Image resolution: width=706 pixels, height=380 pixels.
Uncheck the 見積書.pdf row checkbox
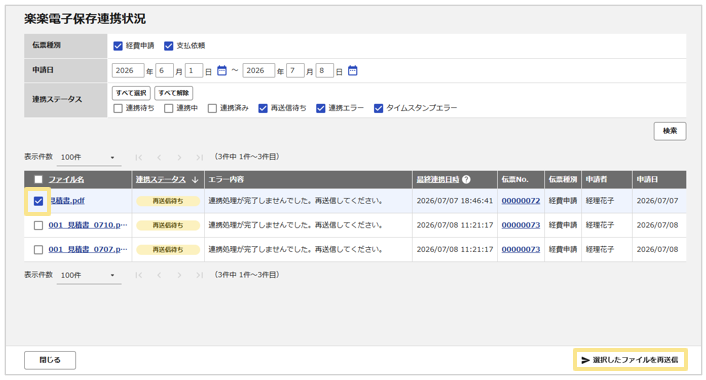coord(38,201)
